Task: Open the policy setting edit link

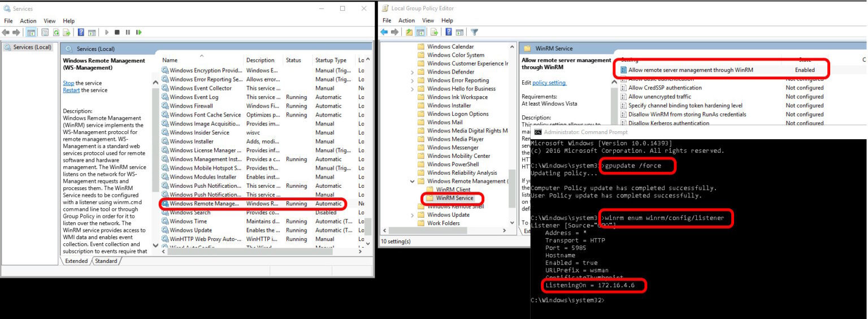Action: (x=549, y=83)
